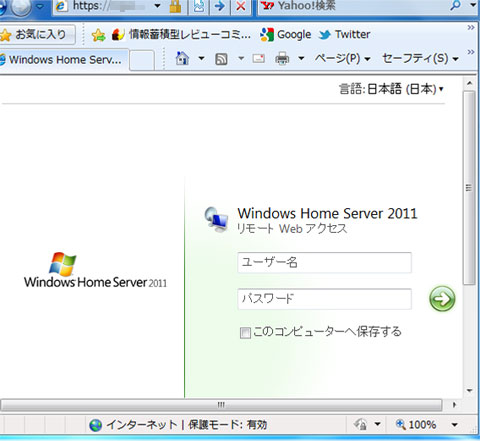Click the Print icon

(x=282, y=59)
